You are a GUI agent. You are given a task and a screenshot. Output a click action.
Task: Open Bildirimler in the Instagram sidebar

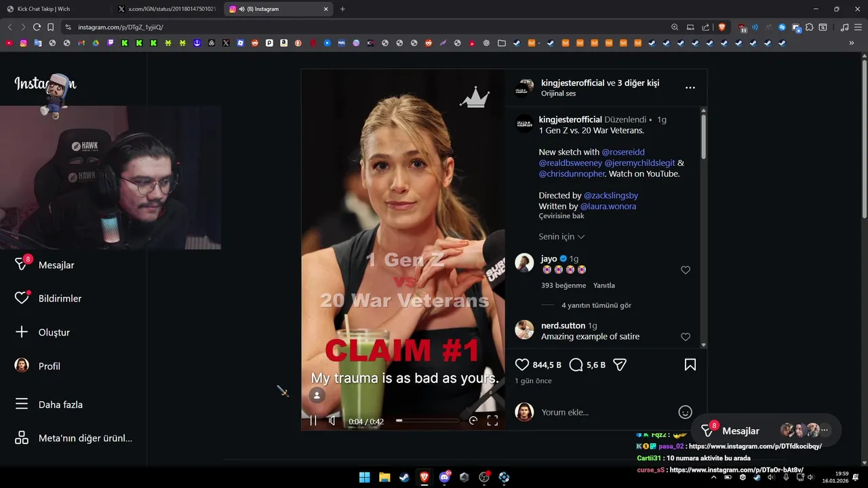[48, 298]
